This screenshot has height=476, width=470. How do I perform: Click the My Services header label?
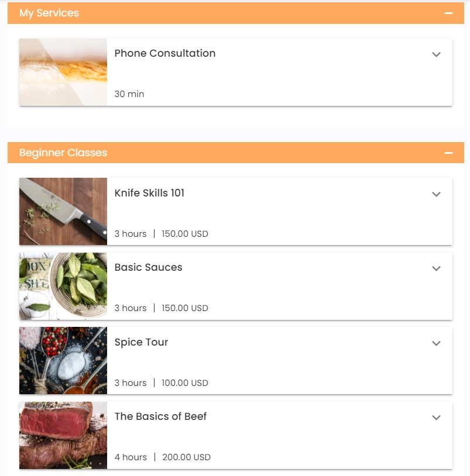49,13
